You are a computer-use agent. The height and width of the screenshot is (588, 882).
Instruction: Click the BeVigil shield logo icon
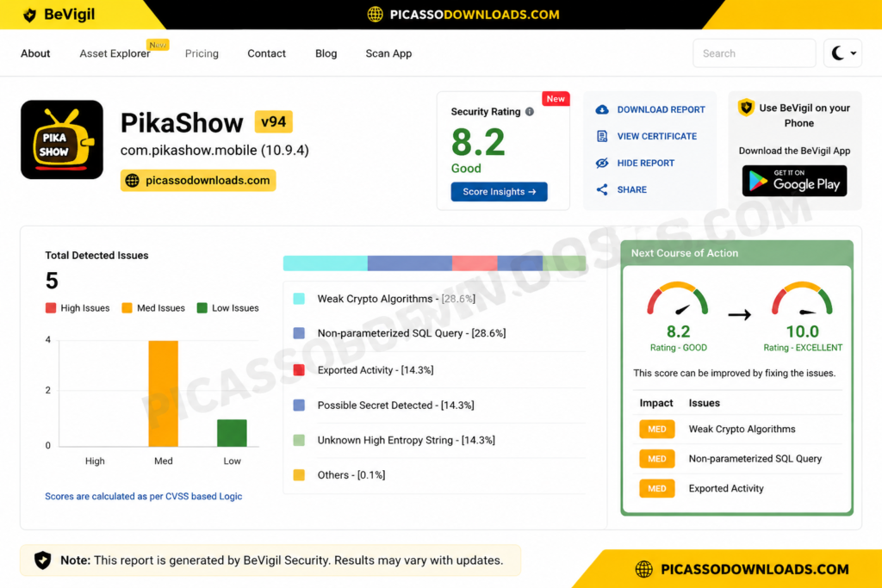[x=30, y=15]
